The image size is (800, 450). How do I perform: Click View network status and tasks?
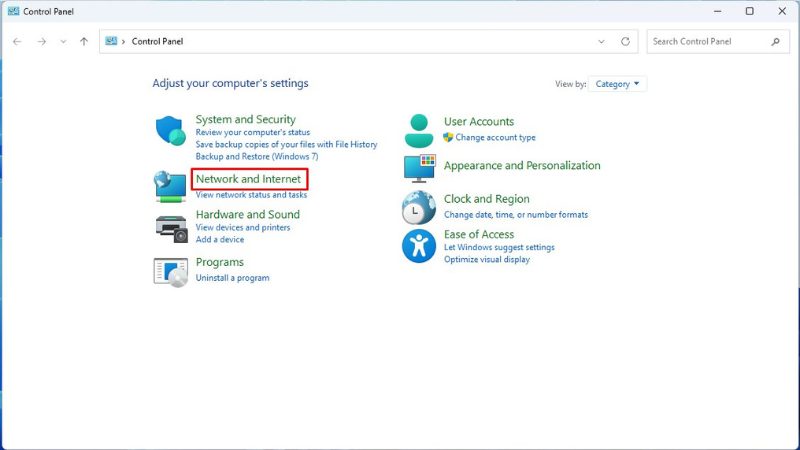(x=251, y=195)
